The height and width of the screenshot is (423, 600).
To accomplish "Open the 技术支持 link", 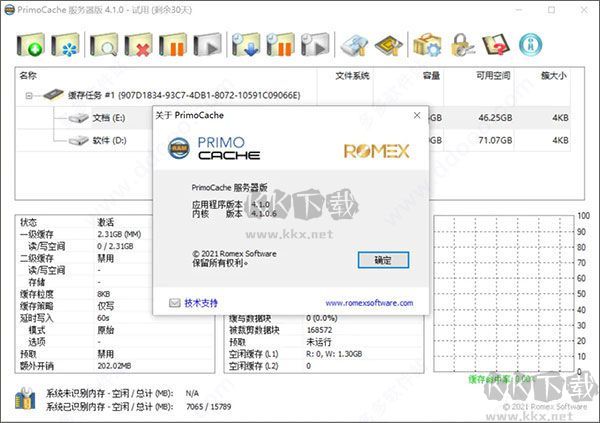I will tap(201, 303).
